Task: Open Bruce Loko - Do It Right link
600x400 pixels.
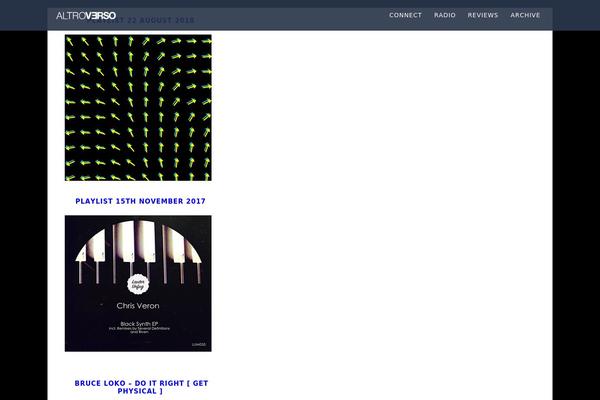Action: click(141, 387)
